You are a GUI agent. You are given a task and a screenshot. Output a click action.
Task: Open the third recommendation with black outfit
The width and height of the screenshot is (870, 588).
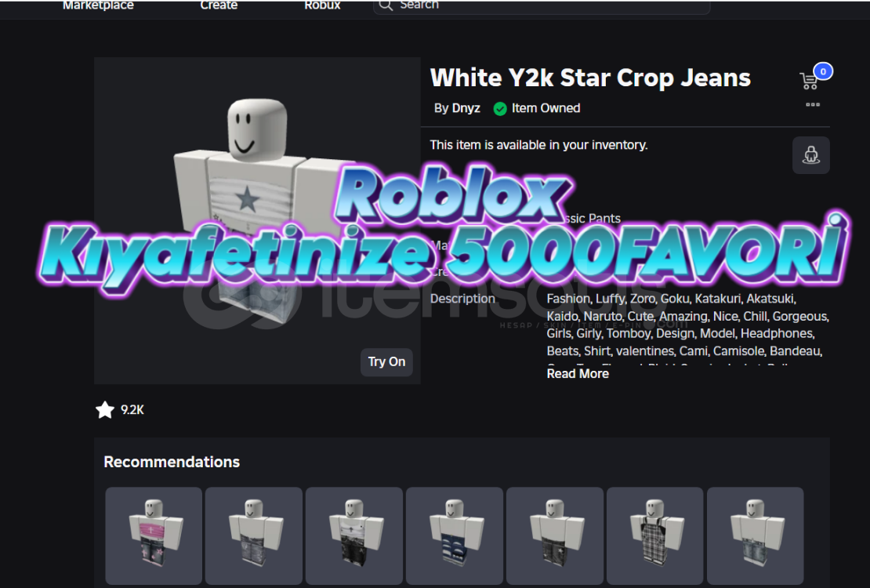coord(354,535)
